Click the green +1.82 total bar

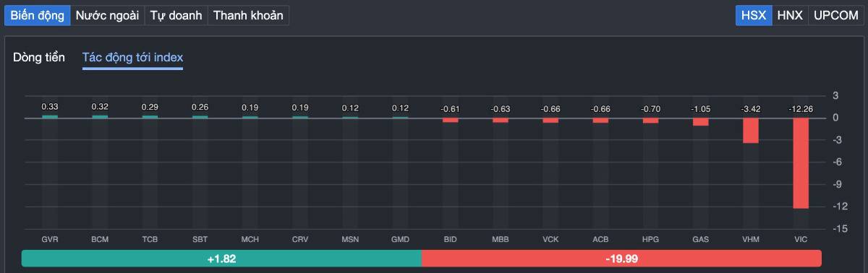click(x=221, y=258)
